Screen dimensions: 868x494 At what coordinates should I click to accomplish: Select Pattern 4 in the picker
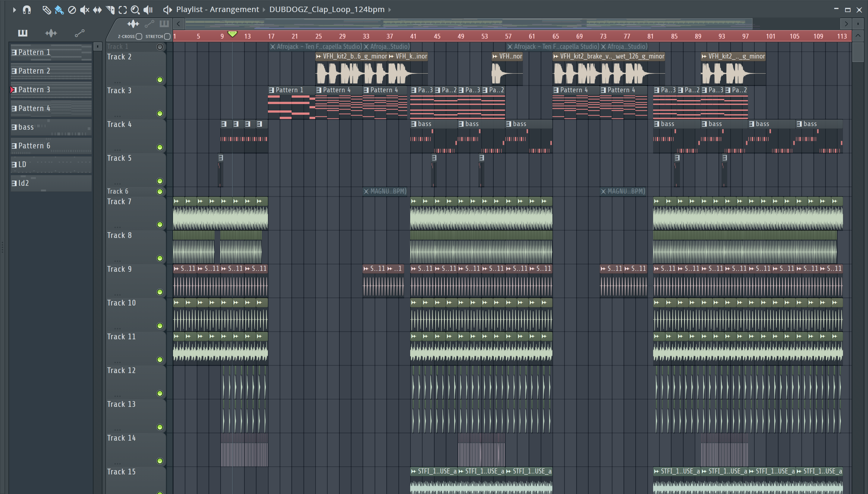point(51,108)
